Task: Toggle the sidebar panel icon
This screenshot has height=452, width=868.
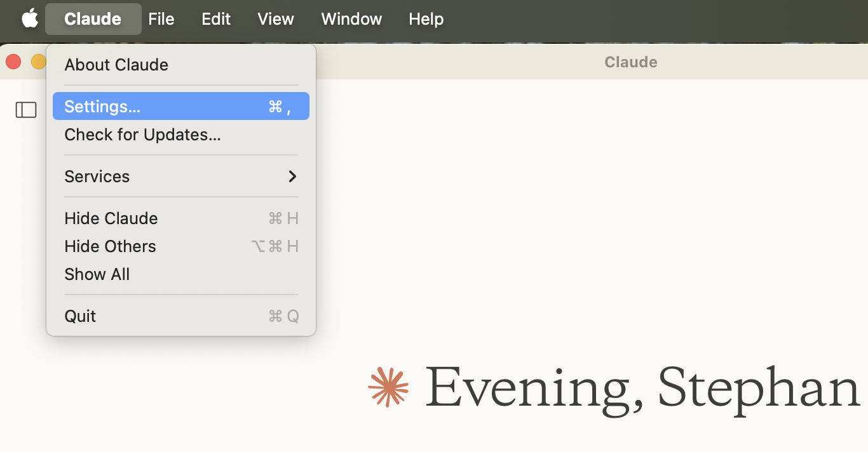Action: (26, 110)
